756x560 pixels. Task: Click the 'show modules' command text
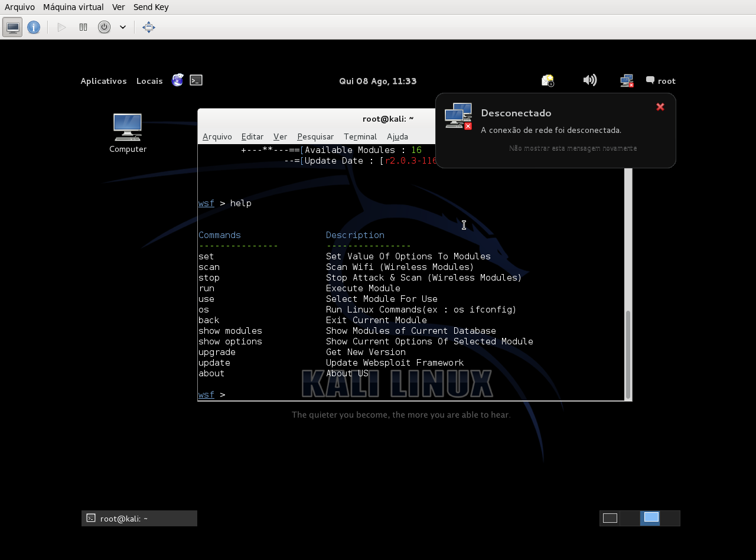click(230, 331)
